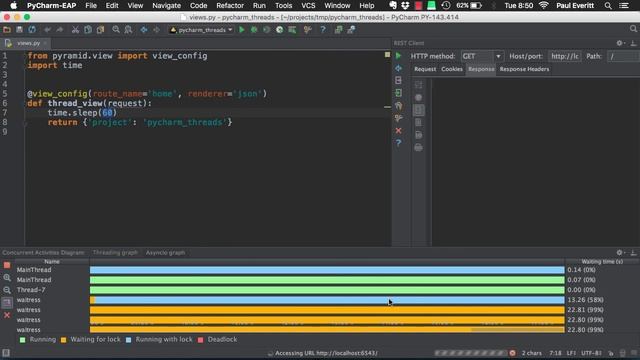640x360 pixels.
Task: Click red X icon in REST Client sidebar
Action: [x=398, y=131]
